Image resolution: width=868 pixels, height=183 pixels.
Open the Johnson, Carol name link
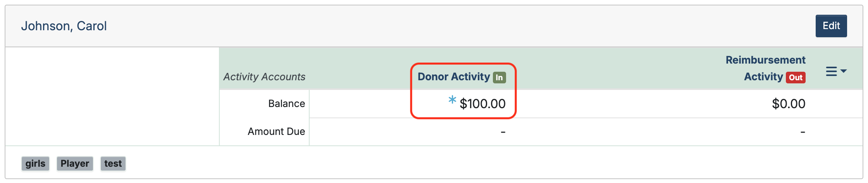coord(64,26)
